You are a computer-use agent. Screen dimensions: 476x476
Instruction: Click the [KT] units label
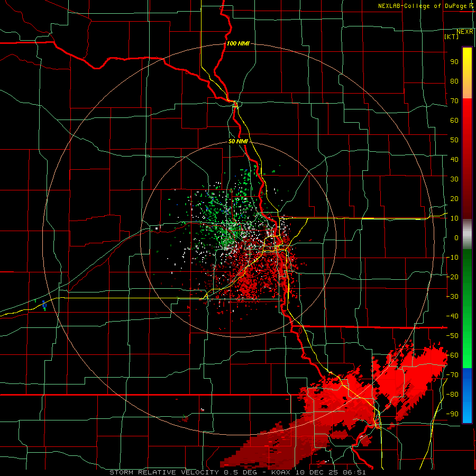click(x=452, y=36)
